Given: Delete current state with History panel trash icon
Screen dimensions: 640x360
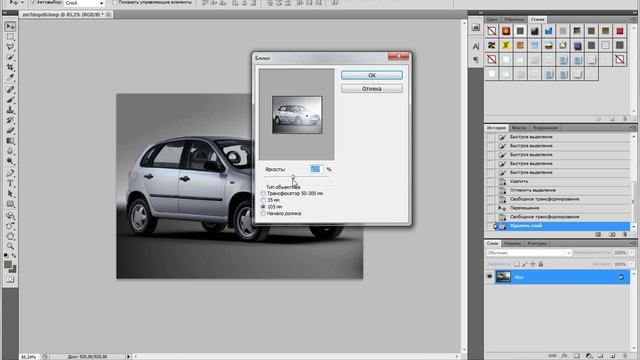Looking at the screenshot, I should [624, 234].
